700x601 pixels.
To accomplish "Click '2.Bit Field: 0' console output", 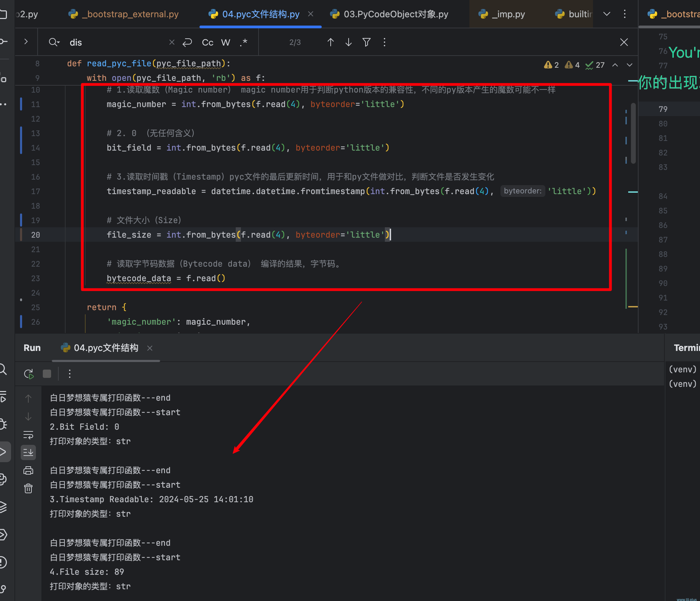I will point(85,427).
